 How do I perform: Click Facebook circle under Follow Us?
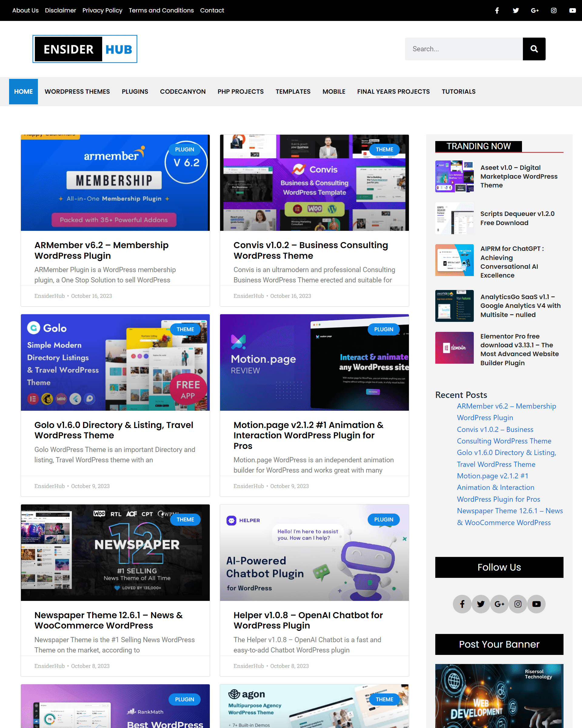point(462,604)
